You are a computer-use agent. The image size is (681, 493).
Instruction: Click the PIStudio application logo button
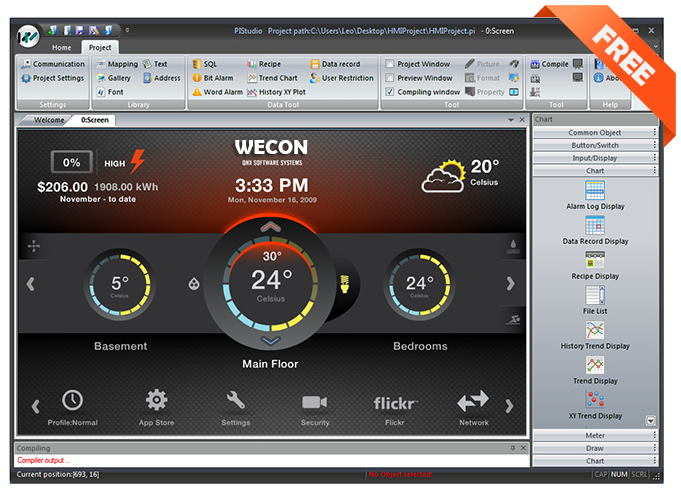28,36
